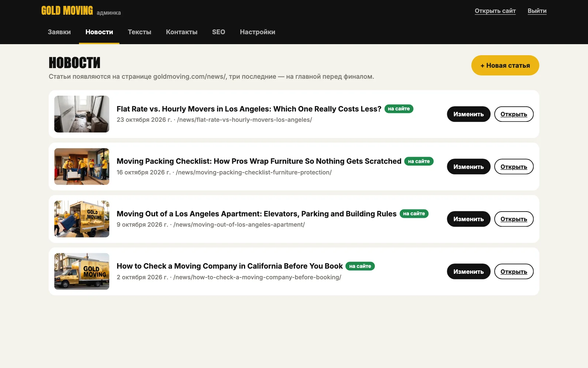Click the /news/moving-out-of-los-angeles-apartment/ path text
This screenshot has width=588, height=368.
point(239,225)
